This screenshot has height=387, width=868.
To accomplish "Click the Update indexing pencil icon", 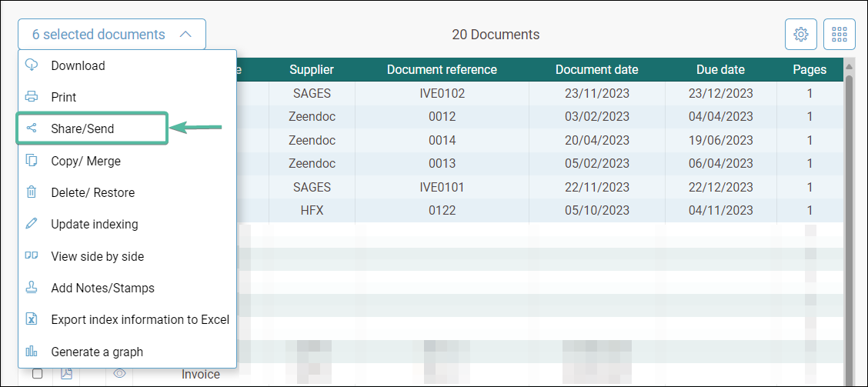I will coord(32,224).
